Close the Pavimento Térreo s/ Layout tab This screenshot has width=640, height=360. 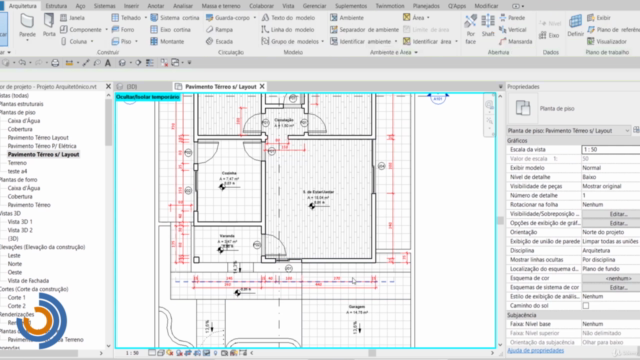(262, 87)
